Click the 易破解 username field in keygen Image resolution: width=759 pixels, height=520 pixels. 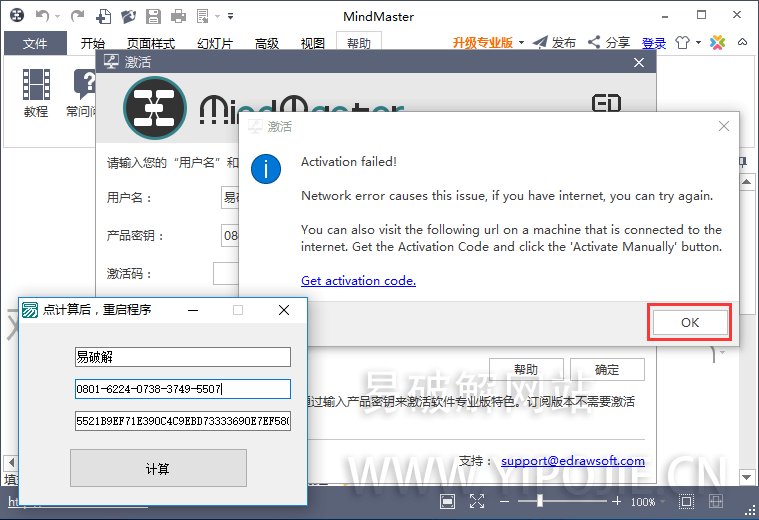click(183, 357)
